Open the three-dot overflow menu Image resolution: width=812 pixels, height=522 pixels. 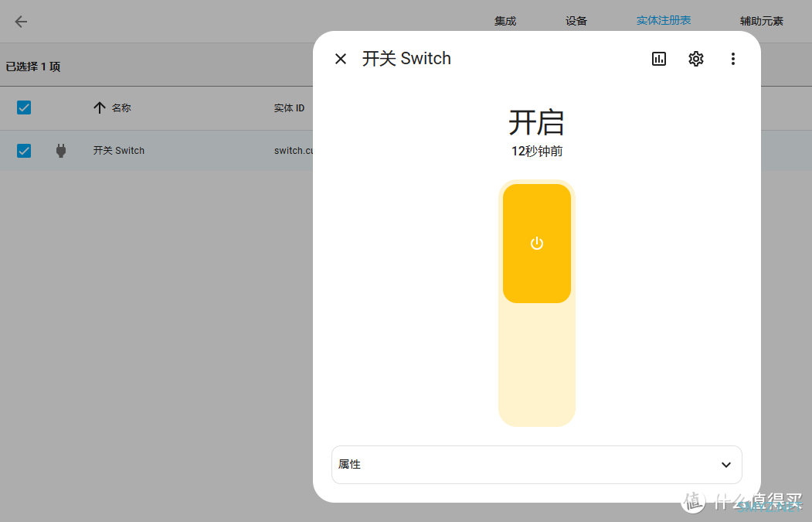[732, 59]
